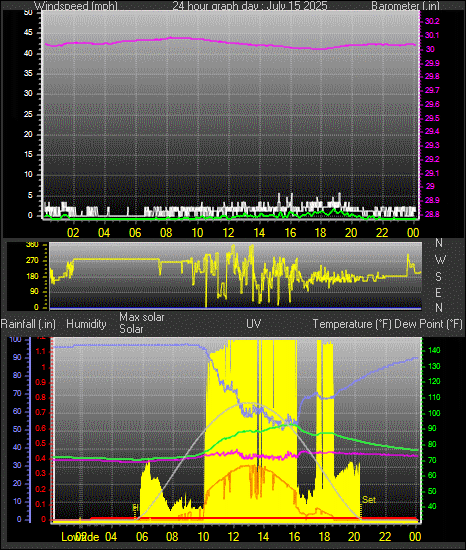Click the 06 hour mark on bottom graph
This screenshot has width=466, height=550.
(x=142, y=536)
